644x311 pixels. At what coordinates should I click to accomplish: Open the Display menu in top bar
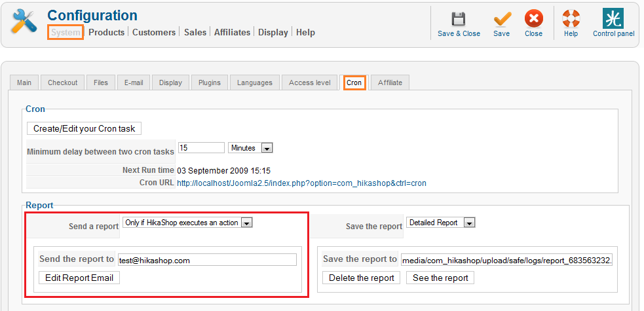coord(273,33)
